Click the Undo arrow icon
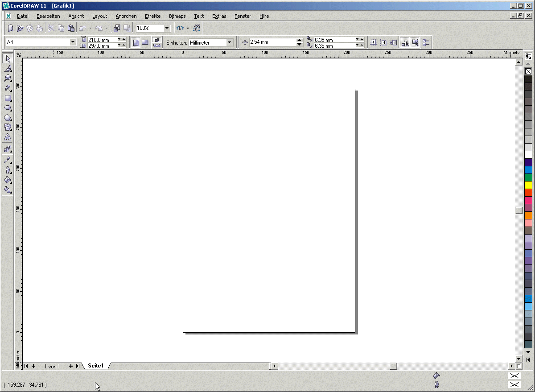 82,28
